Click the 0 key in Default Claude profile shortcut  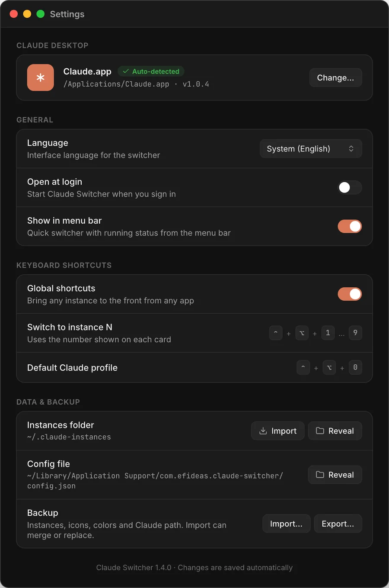tap(355, 367)
